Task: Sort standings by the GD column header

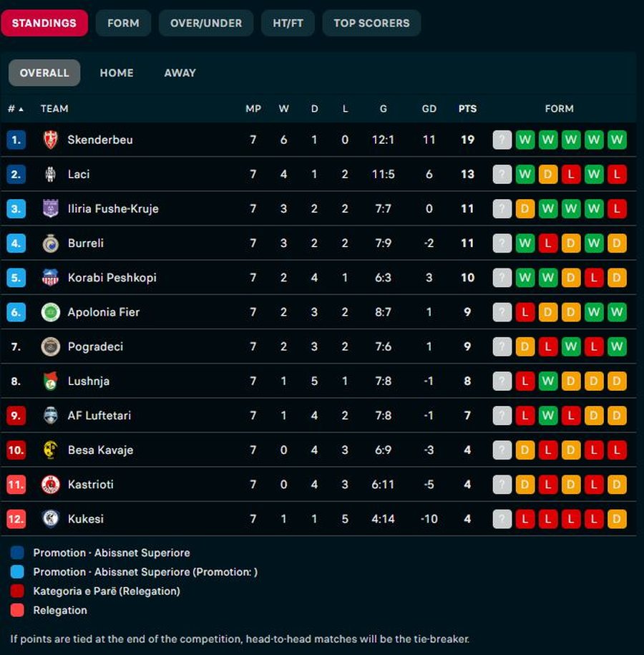Action: point(429,109)
